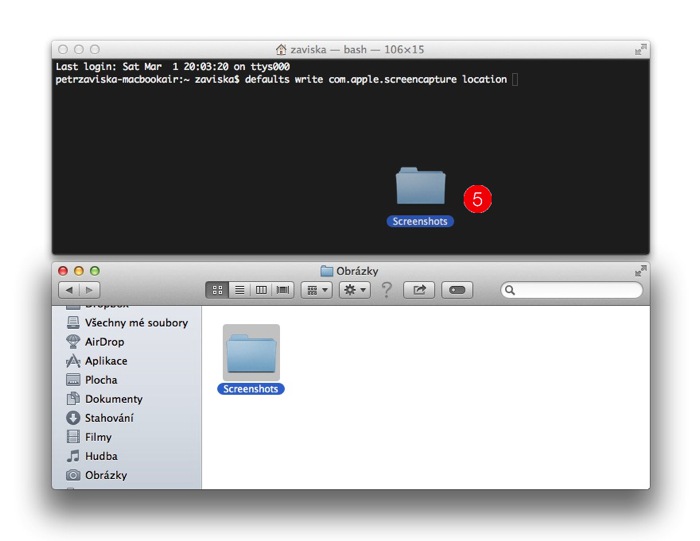Select AirDrop in the sidebar

coord(104,342)
